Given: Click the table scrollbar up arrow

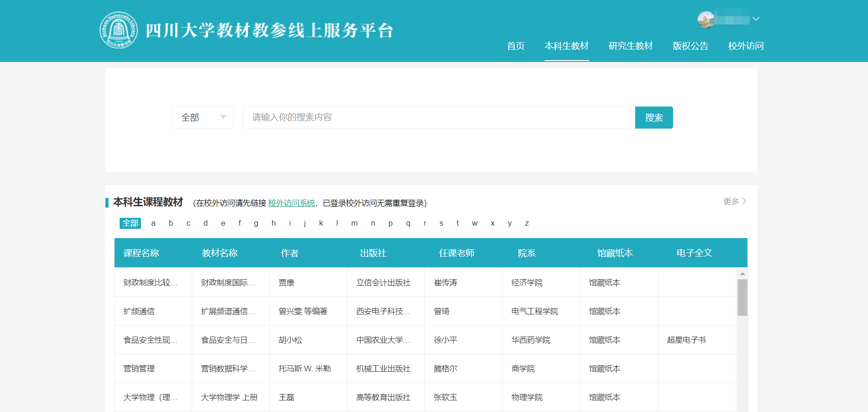Looking at the screenshot, I should coord(742,274).
